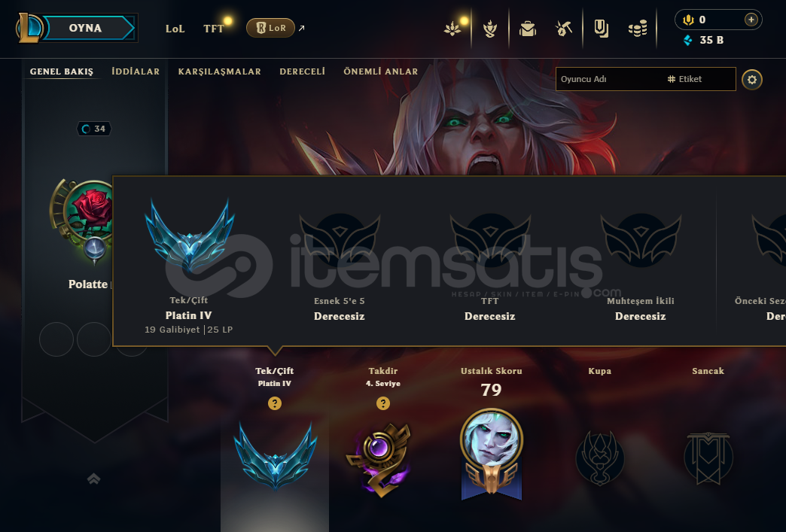Click the OYNA play button
This screenshot has width=786, height=532.
pyautogui.click(x=85, y=28)
